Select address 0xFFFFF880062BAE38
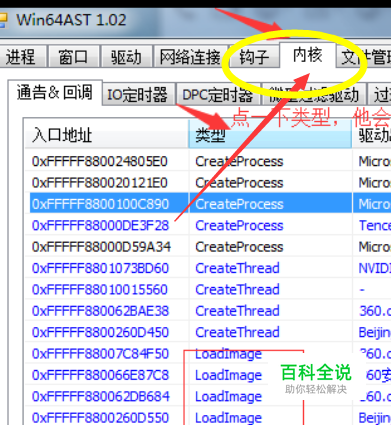 tap(100, 311)
